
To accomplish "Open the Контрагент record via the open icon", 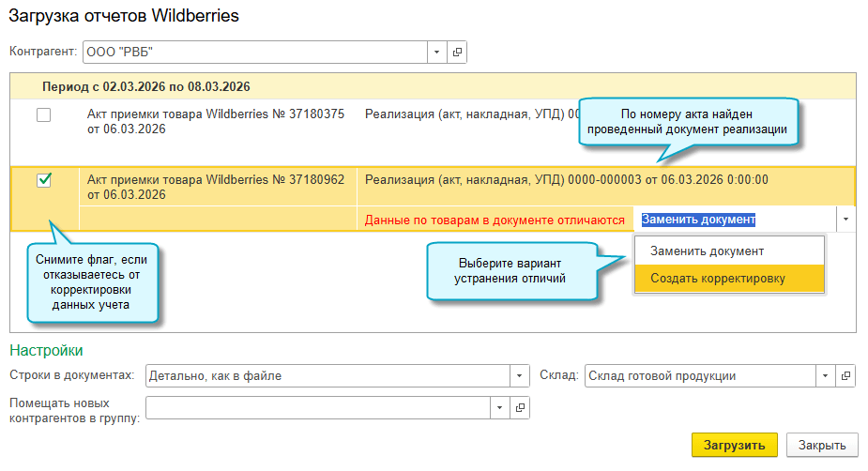I will (457, 52).
